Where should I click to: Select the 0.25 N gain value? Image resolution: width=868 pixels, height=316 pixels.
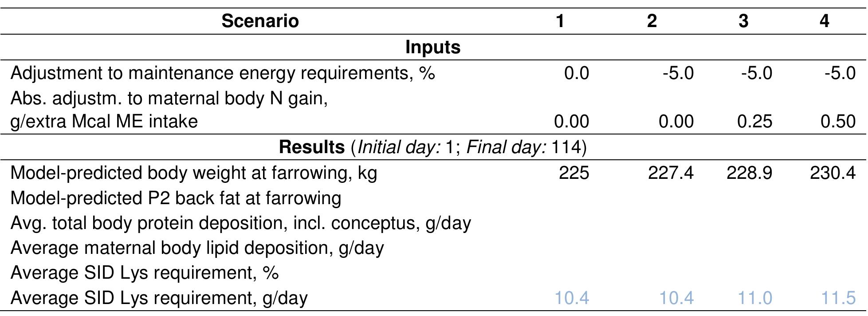tap(754, 121)
